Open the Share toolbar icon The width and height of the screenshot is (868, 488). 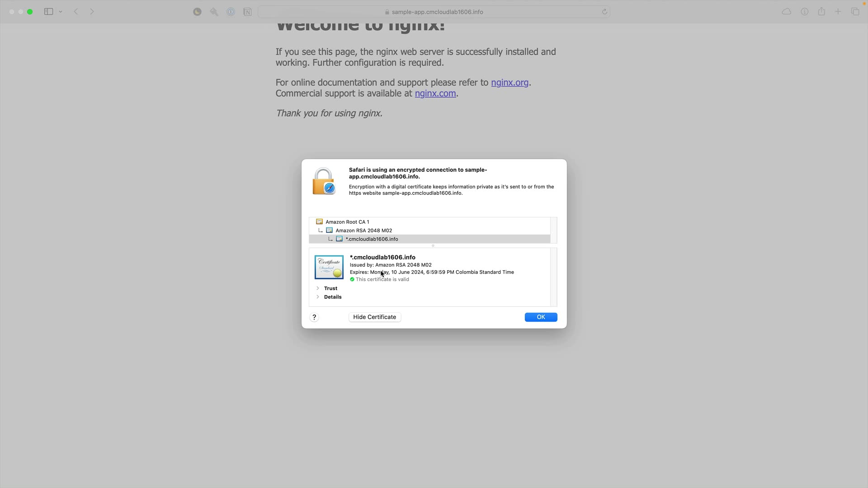coord(821,12)
